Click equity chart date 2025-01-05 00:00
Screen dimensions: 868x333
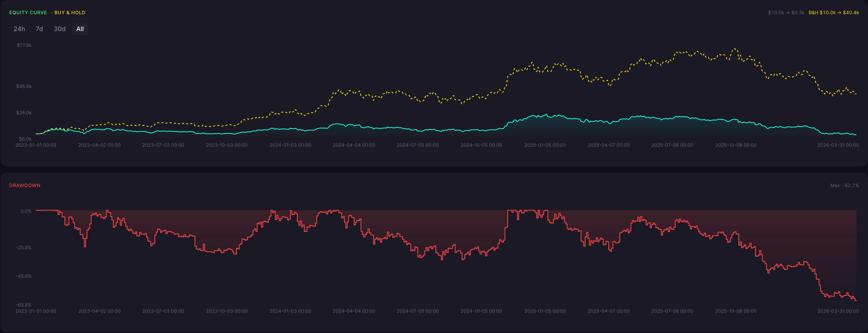point(545,145)
